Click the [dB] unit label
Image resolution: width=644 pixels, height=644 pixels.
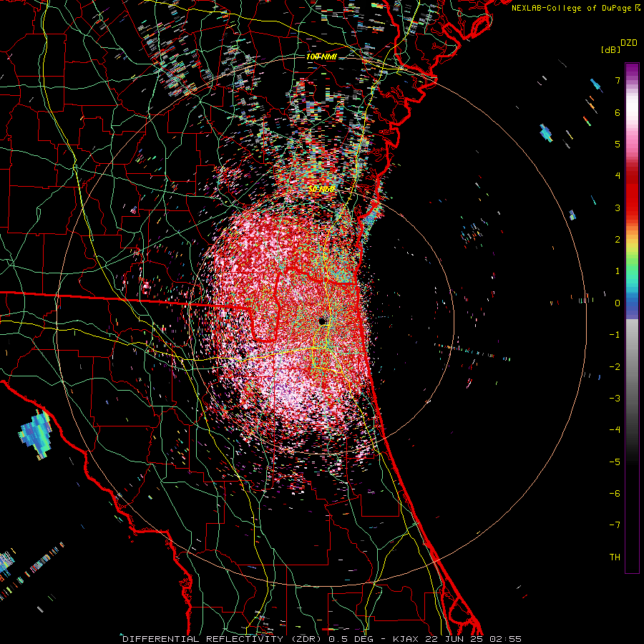coord(611,49)
